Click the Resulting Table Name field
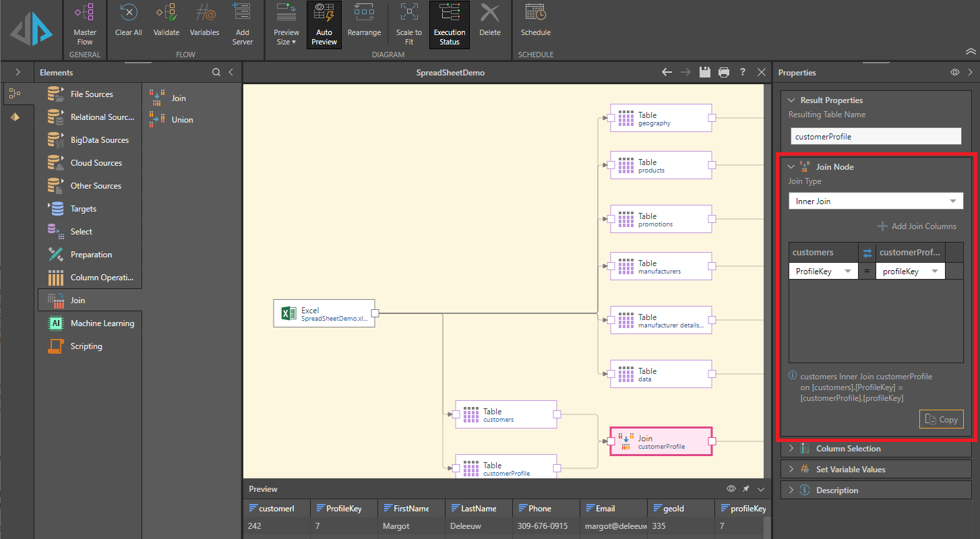Image resolution: width=980 pixels, height=539 pixels. coord(876,136)
